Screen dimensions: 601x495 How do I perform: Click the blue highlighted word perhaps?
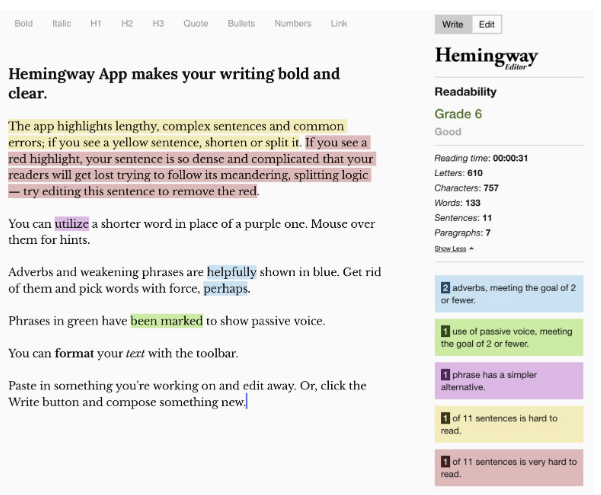click(225, 288)
